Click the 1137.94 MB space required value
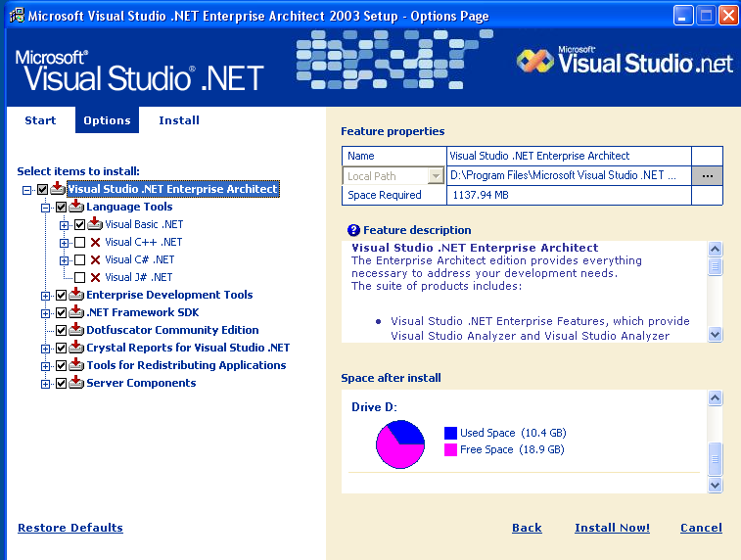 click(x=481, y=195)
